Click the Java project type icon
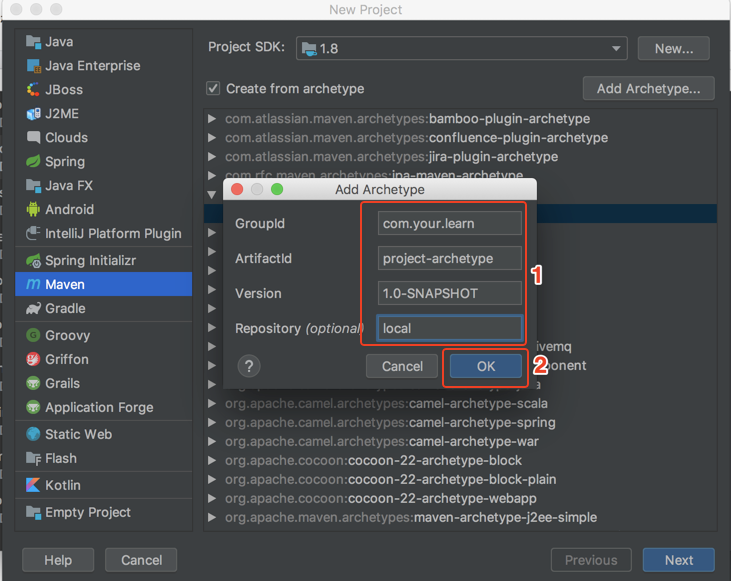The width and height of the screenshot is (731, 581). (x=33, y=42)
